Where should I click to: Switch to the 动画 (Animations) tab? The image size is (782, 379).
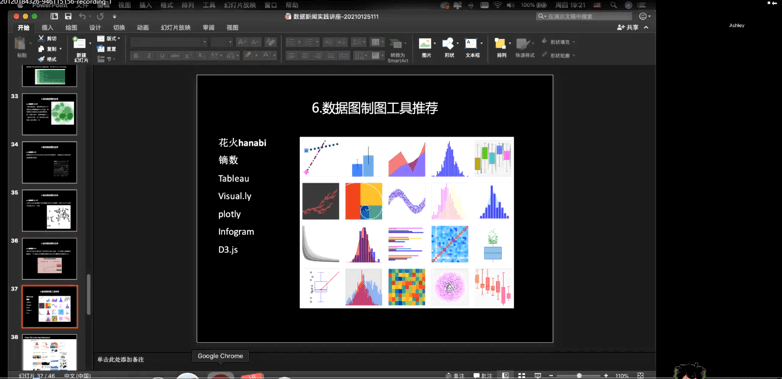(x=143, y=27)
